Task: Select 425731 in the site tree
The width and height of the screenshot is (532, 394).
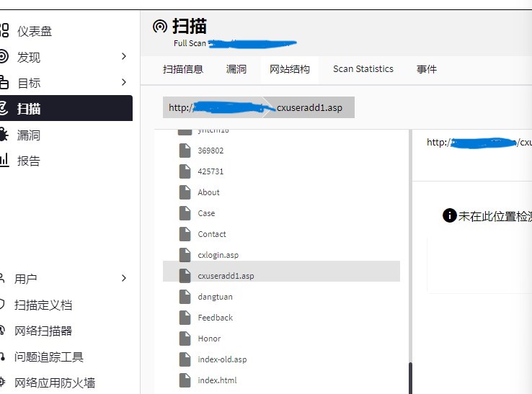Action: click(x=210, y=171)
